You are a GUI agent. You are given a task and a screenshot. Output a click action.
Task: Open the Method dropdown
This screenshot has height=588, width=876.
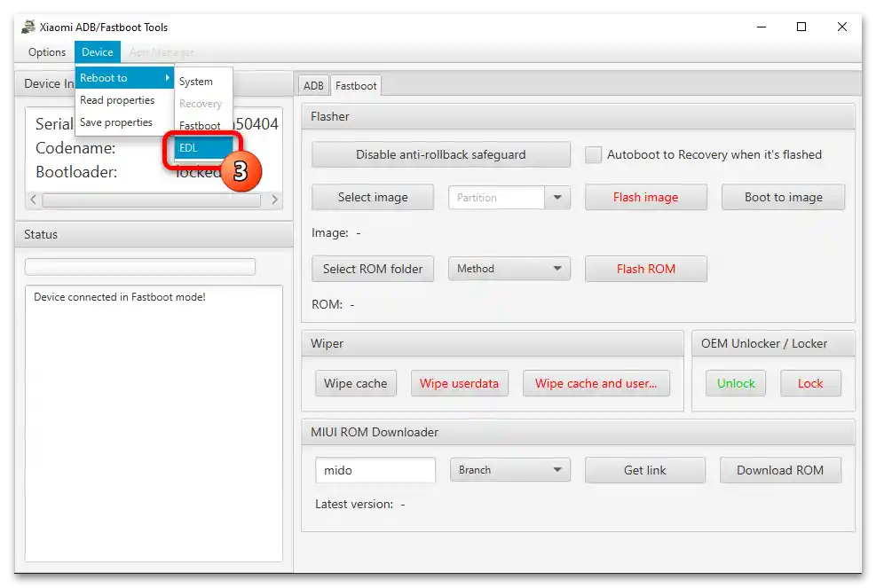509,269
